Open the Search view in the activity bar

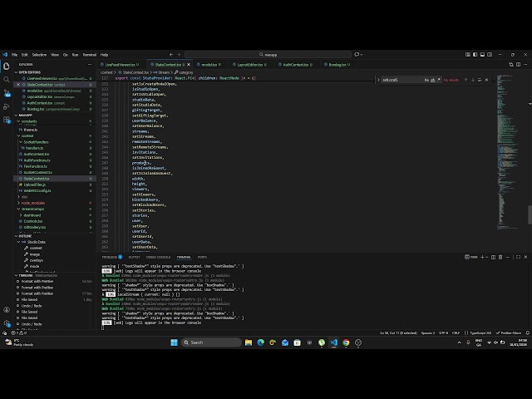(7, 80)
